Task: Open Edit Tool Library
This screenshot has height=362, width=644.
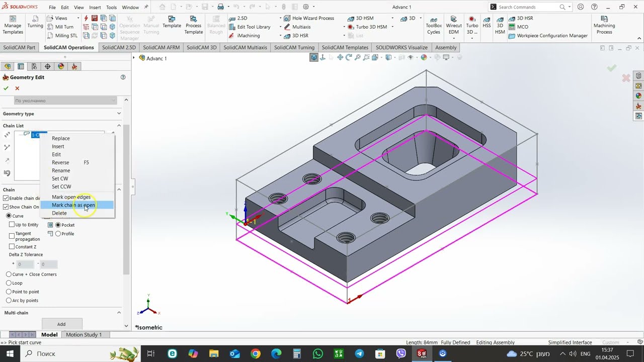Action: (249, 27)
